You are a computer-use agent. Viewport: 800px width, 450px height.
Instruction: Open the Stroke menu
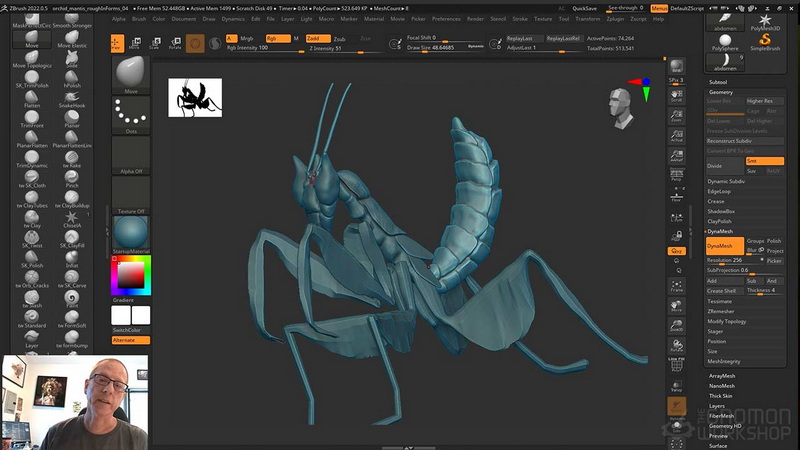click(520, 19)
